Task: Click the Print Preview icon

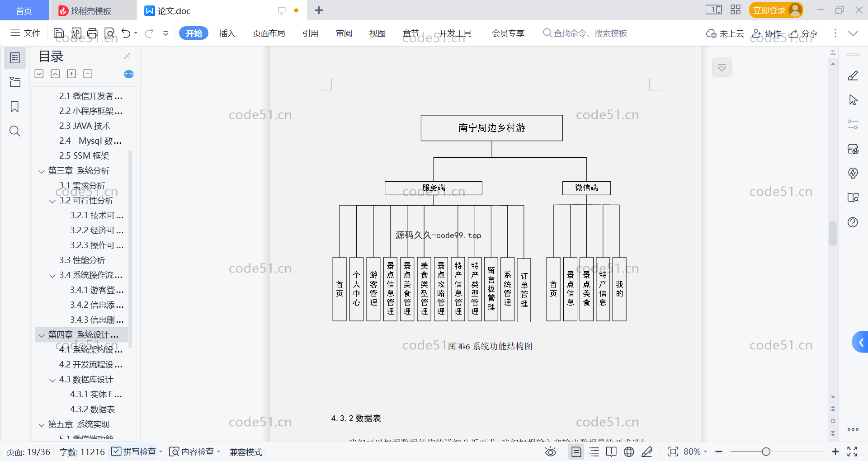Action: (109, 33)
